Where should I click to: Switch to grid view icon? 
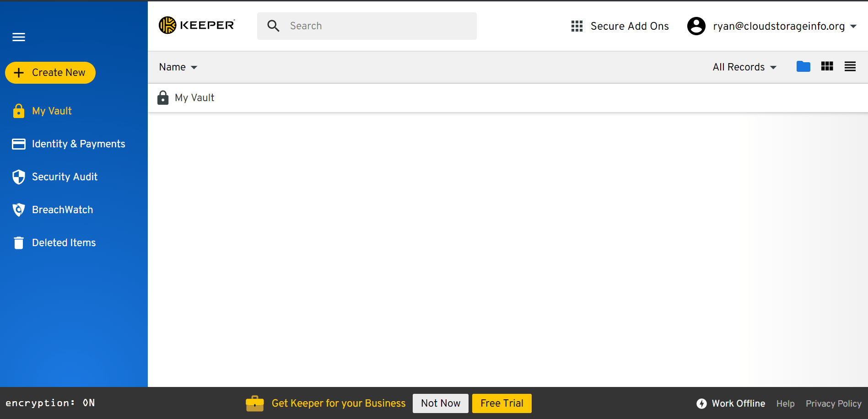click(827, 67)
